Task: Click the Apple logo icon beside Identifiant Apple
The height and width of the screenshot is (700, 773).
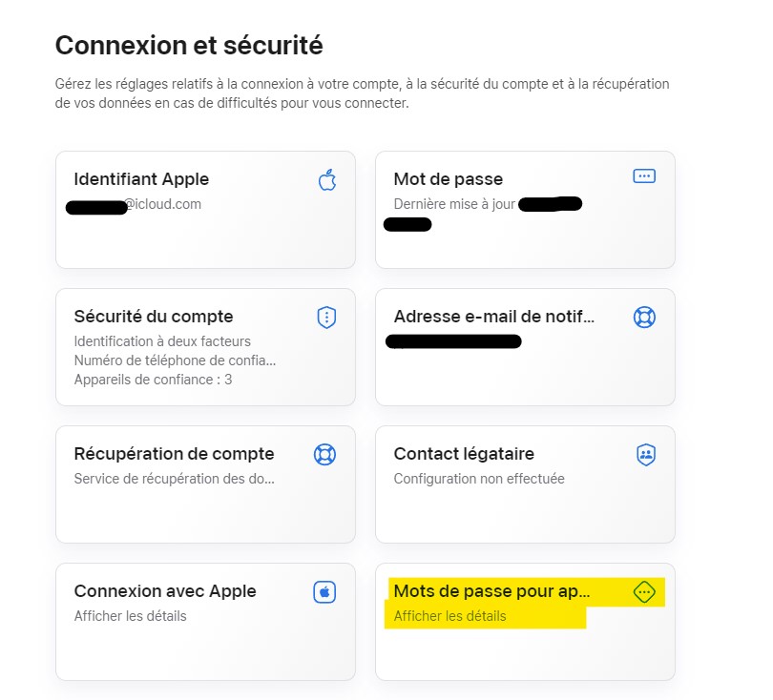Action: click(x=327, y=179)
